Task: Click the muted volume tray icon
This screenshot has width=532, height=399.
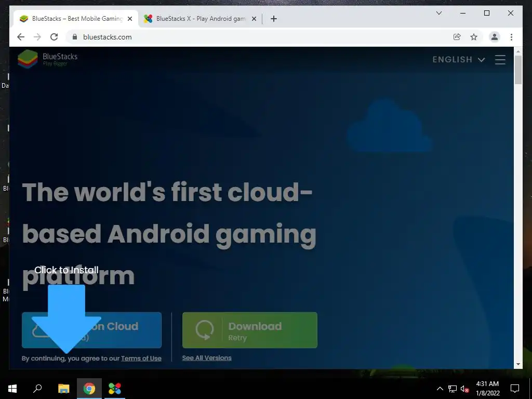Action: pyautogui.click(x=465, y=389)
